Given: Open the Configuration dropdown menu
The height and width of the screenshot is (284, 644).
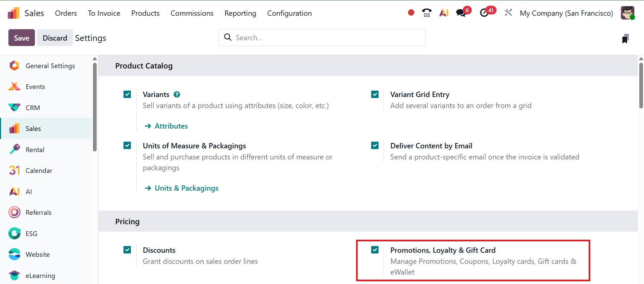Looking at the screenshot, I should [289, 13].
